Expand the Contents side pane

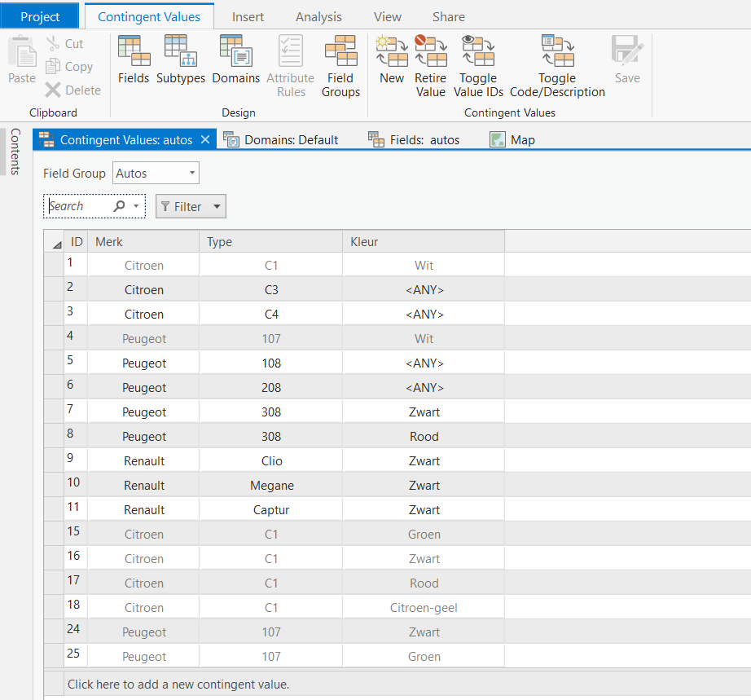click(x=15, y=152)
